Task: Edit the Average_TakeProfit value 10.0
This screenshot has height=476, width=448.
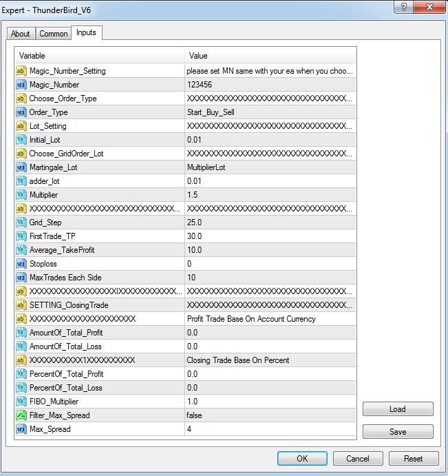Action: (x=270, y=250)
